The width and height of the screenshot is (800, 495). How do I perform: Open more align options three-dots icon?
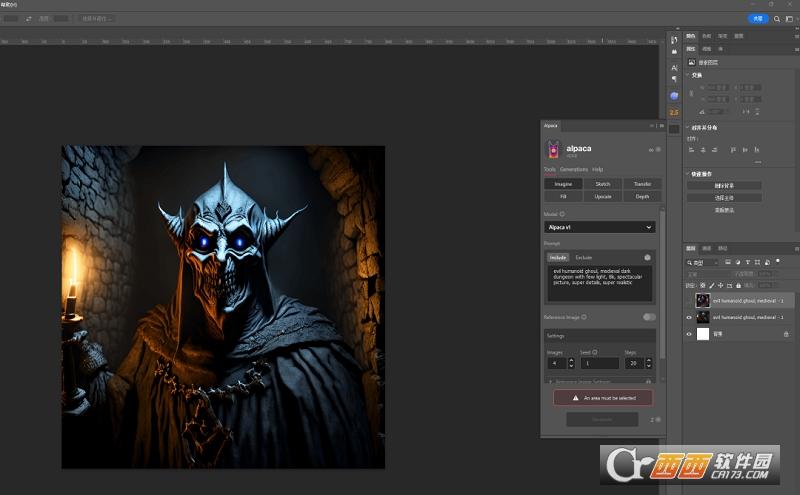[758, 162]
